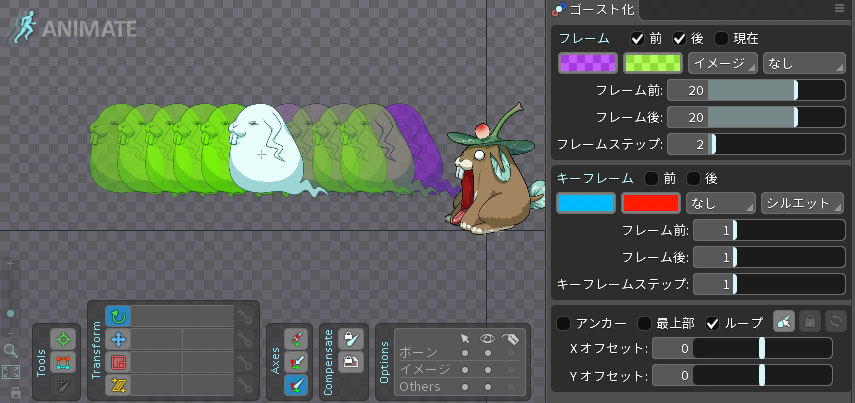Select the ゴースト化 panel tab
This screenshot has width=855, height=403.
point(595,9)
